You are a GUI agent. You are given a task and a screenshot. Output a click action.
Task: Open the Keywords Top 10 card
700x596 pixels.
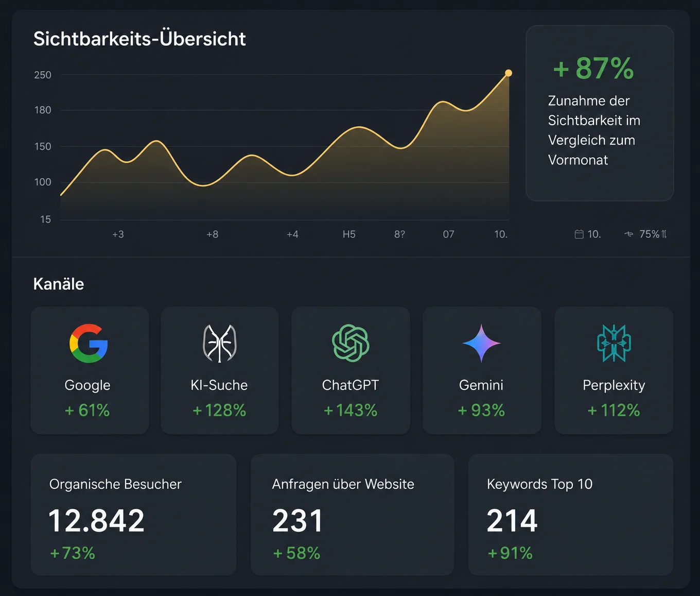point(571,515)
